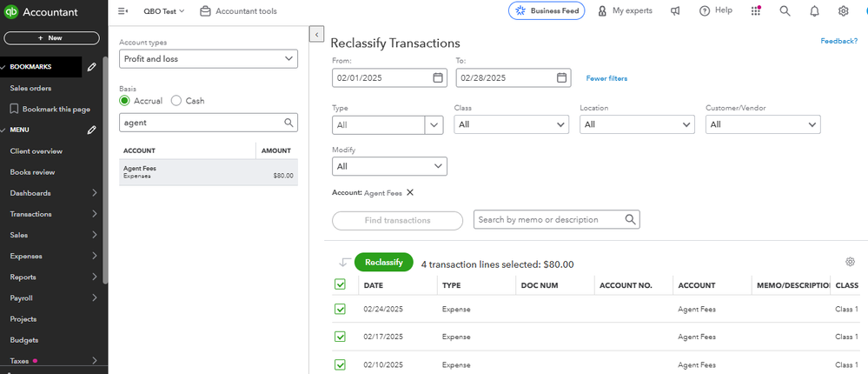Go to Projects in menu

pos(23,319)
